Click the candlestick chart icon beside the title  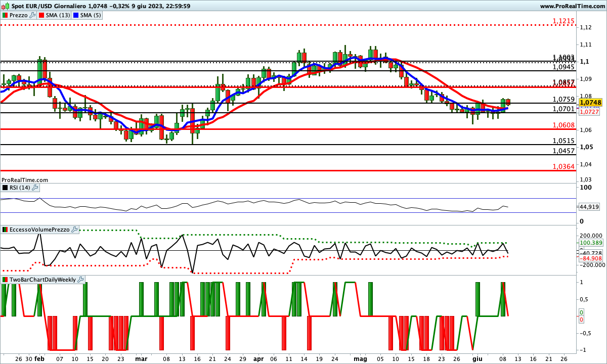(5, 6)
